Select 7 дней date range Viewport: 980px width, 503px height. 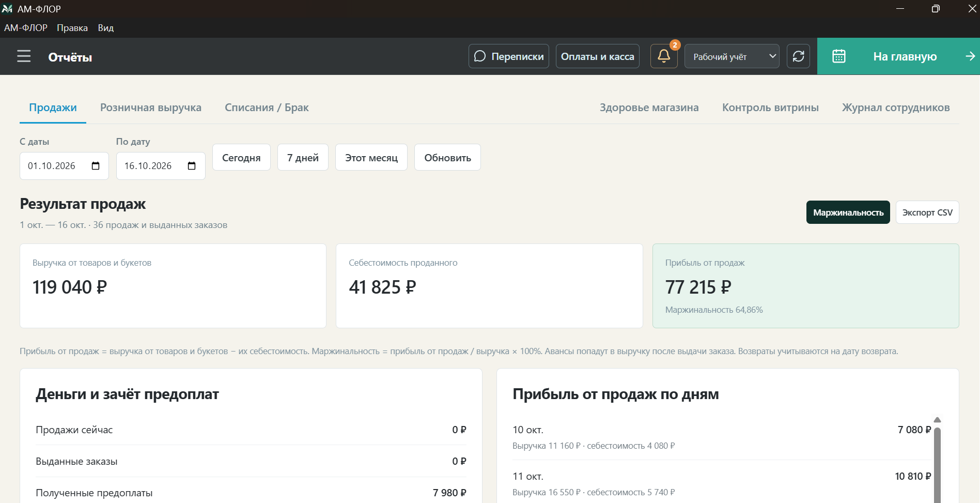pos(303,157)
